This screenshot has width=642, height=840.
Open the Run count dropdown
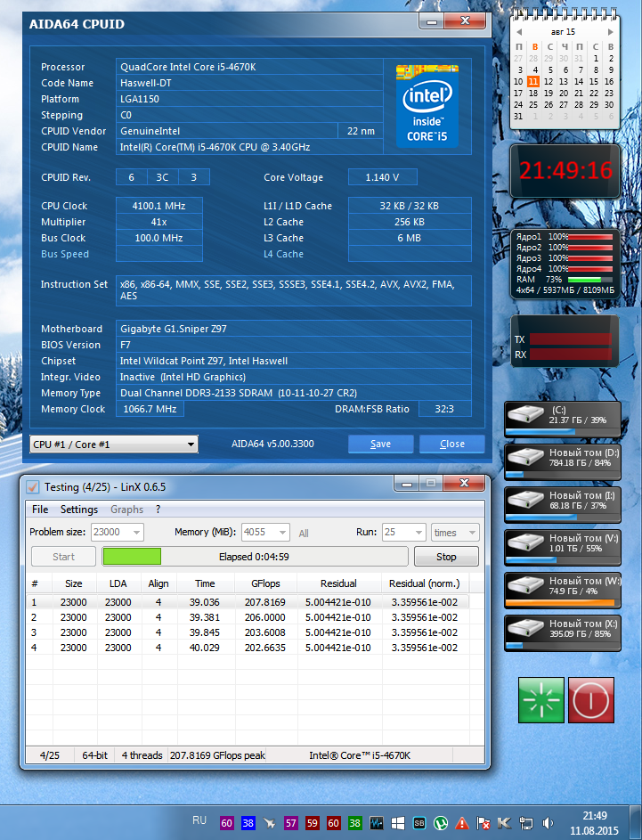[x=403, y=532]
